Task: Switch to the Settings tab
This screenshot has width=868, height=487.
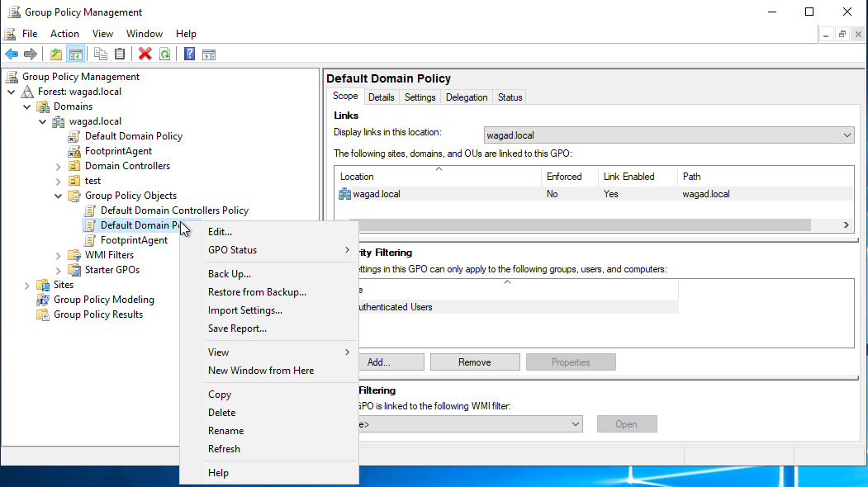Action: pyautogui.click(x=420, y=97)
